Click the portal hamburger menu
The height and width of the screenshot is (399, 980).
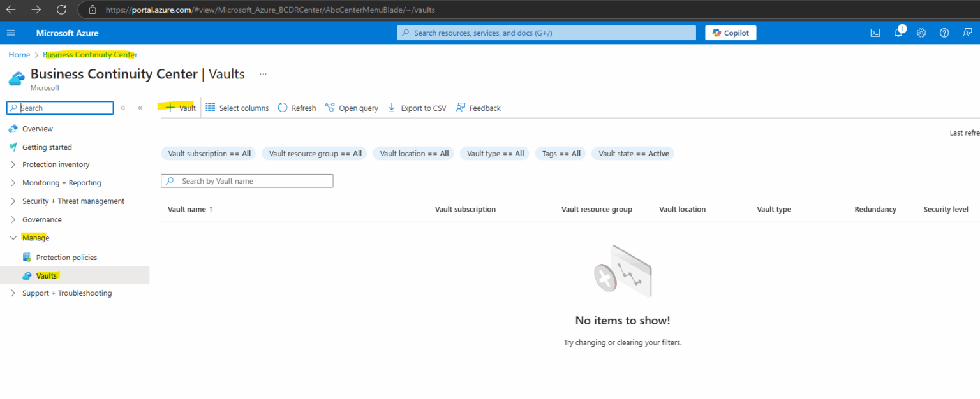point(10,33)
